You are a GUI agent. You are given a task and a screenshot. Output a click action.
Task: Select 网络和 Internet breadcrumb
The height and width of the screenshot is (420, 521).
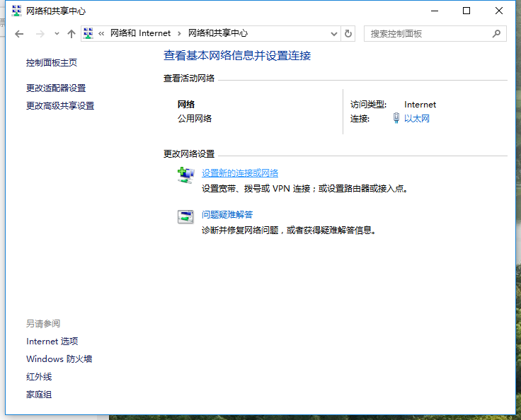[x=140, y=33]
